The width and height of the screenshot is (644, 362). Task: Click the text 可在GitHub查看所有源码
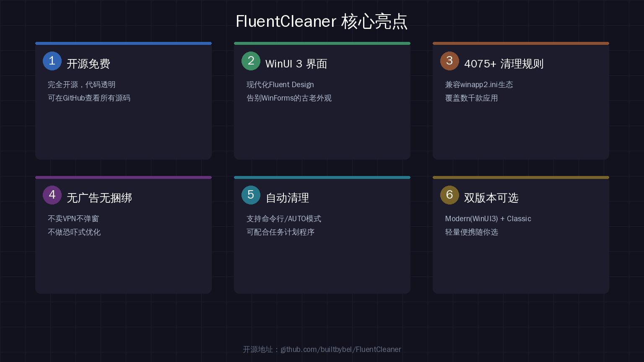pyautogui.click(x=89, y=98)
